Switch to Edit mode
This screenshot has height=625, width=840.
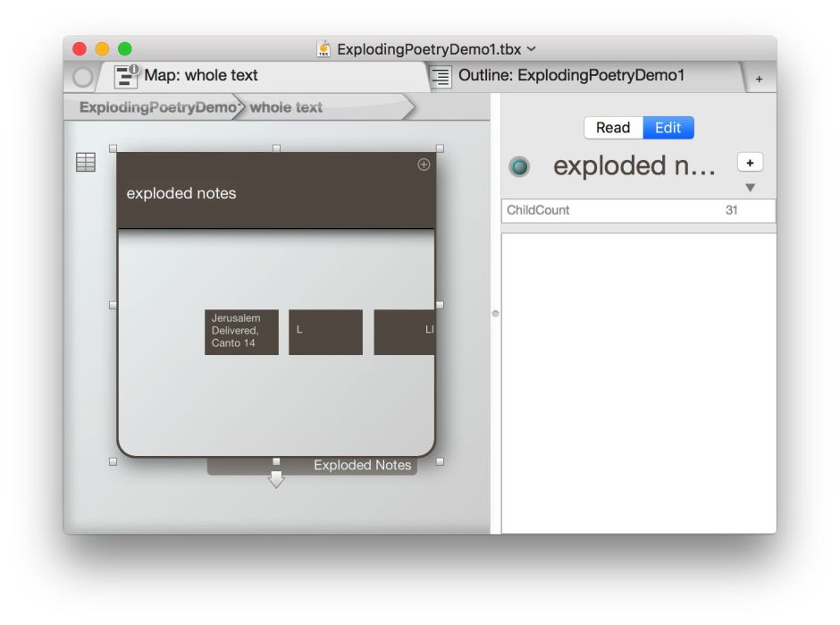668,128
